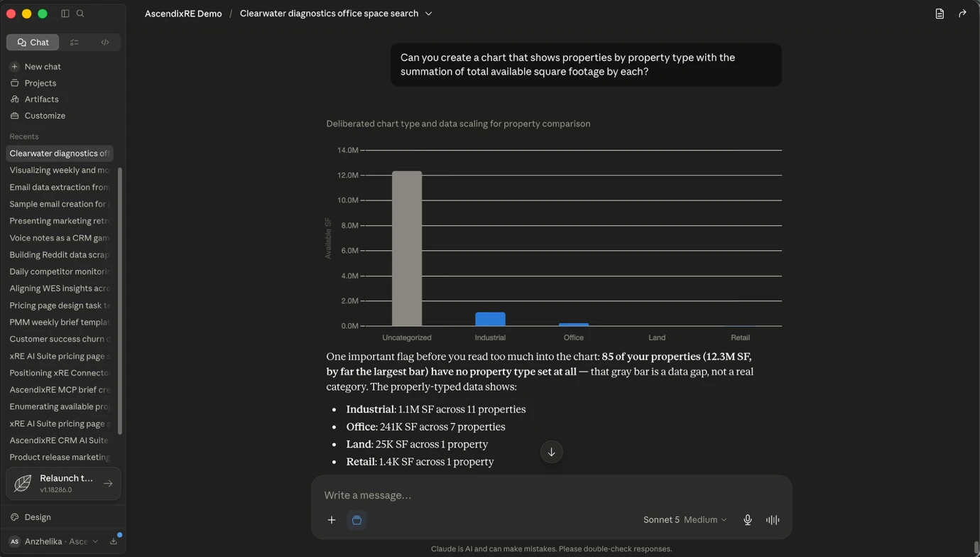980x557 pixels.
Task: Open the Anzhelika account menu
Action: tap(54, 541)
